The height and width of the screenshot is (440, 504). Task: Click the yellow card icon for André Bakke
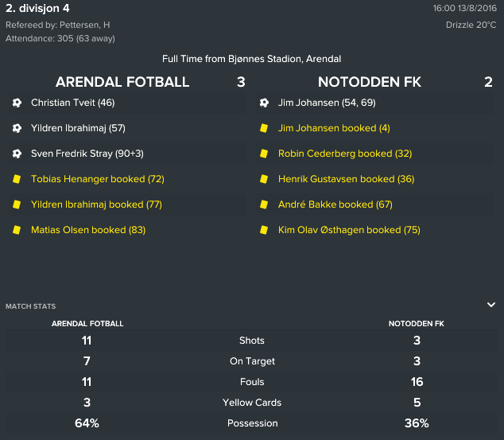pyautogui.click(x=264, y=204)
